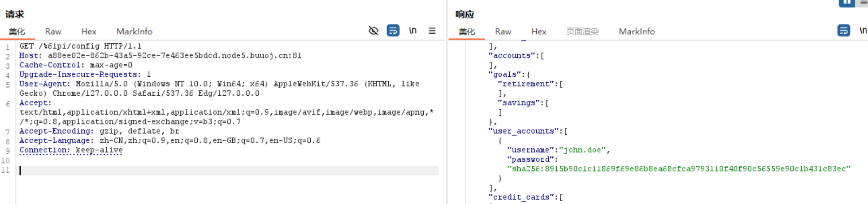Open the response 页面渲染 tab
This screenshot has height=204, width=868.
582,31
